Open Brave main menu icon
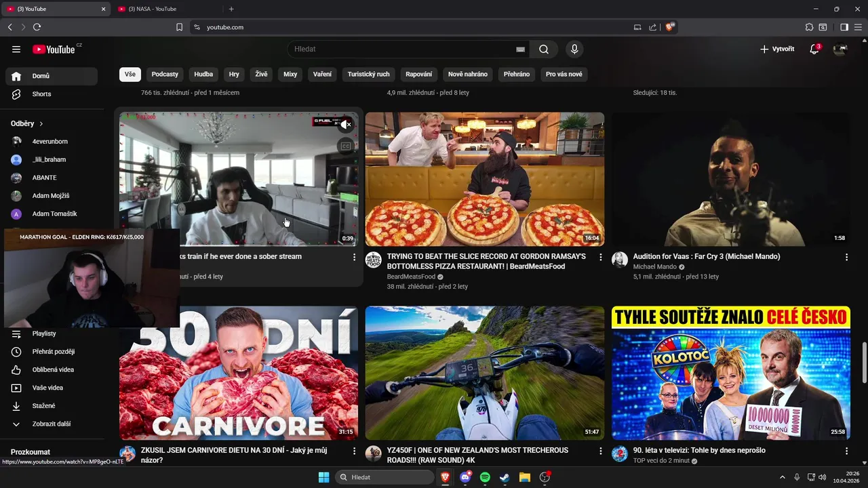This screenshot has height=488, width=868. point(858,27)
